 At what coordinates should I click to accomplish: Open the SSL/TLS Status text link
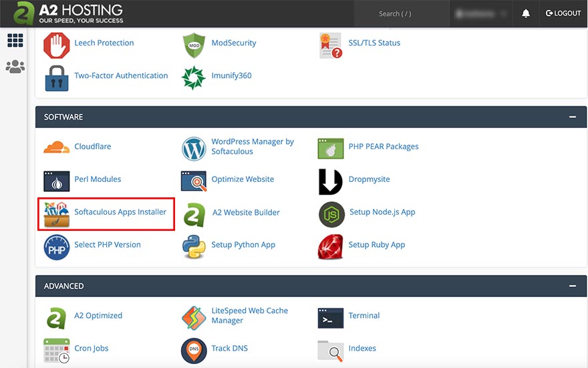374,43
